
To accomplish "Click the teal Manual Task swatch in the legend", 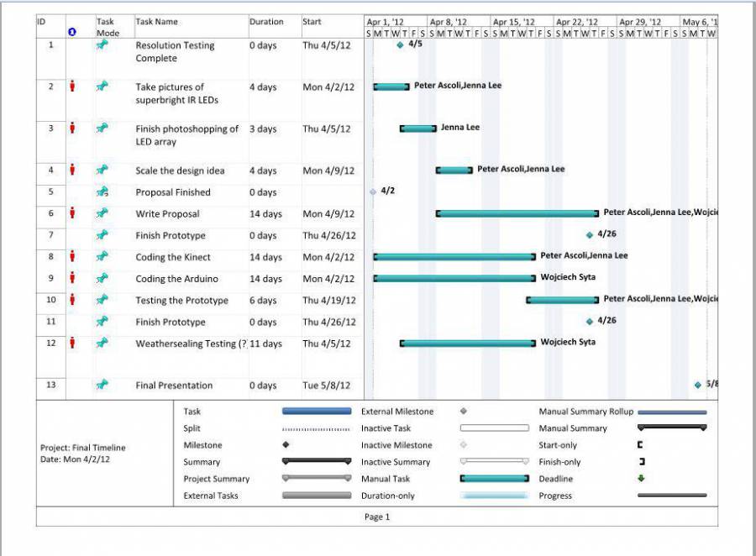I will [495, 479].
